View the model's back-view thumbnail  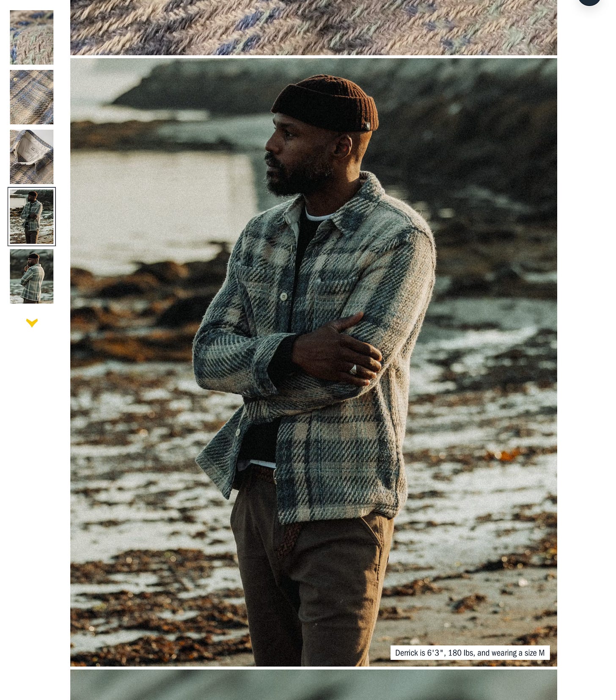tap(32, 276)
